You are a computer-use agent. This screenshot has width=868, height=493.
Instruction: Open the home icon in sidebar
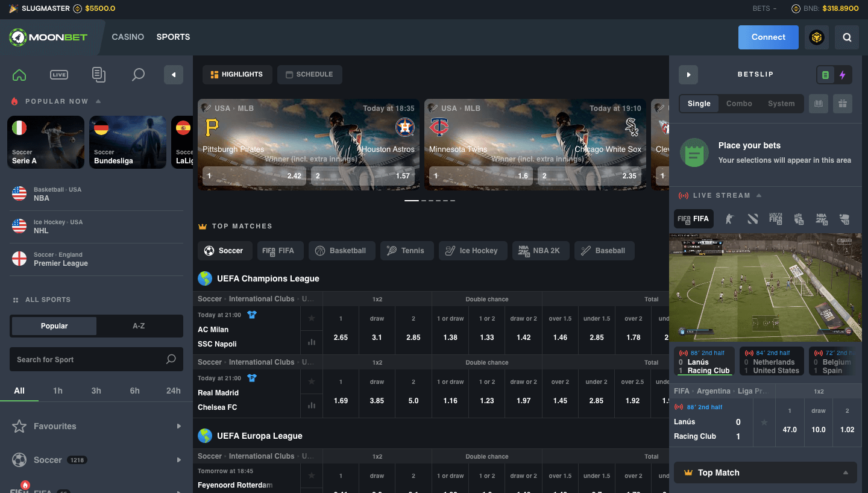coord(19,75)
